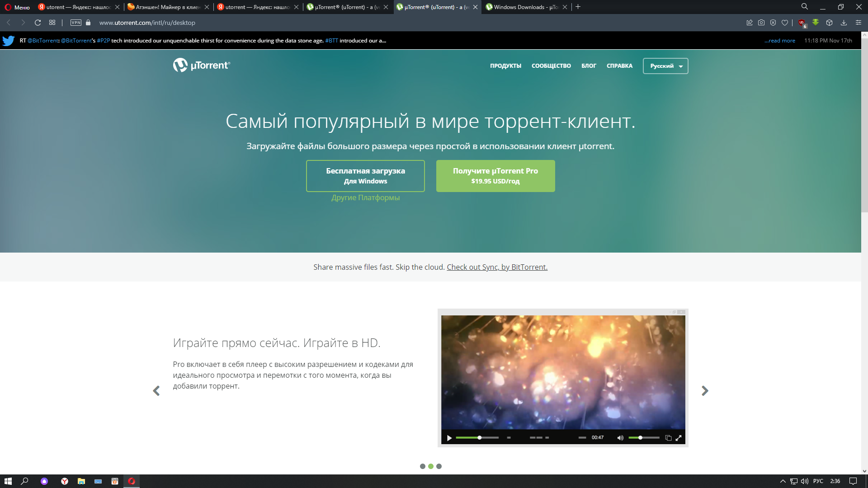Open the СООБЩЕСТВО menu
Viewport: 868px width, 488px height.
pos(551,66)
